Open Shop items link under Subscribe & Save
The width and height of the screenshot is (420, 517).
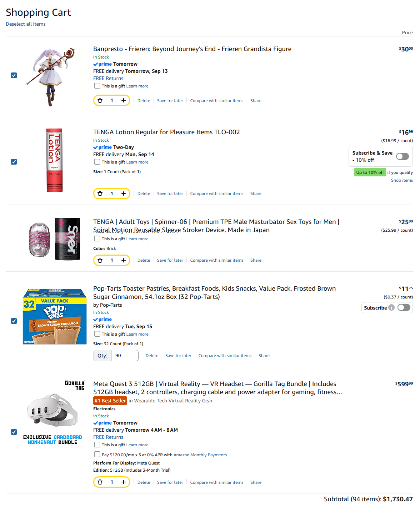pos(402,180)
